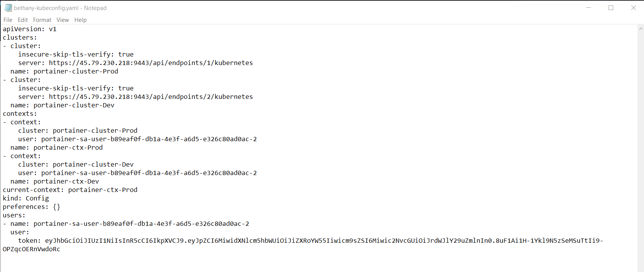Open the View menu

63,20
